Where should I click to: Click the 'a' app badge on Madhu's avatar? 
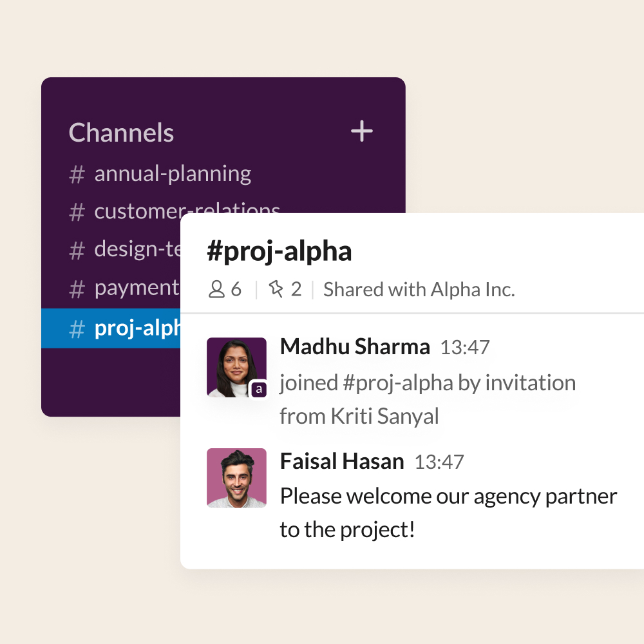pos(260,390)
